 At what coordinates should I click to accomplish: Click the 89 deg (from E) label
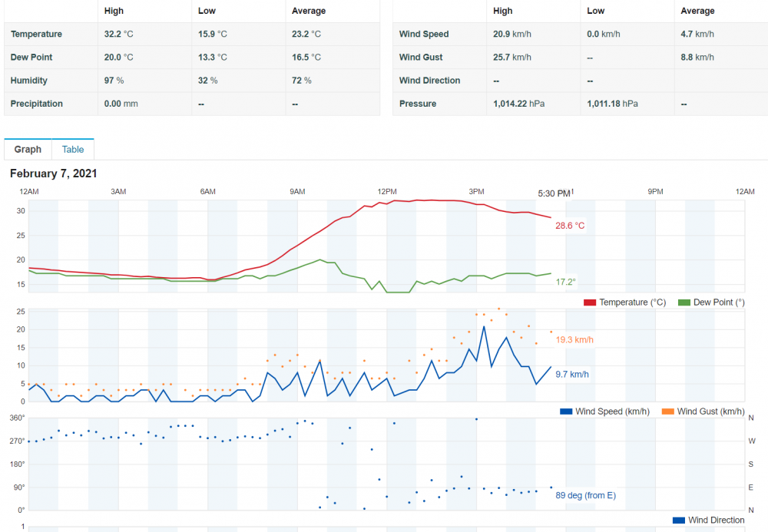point(585,496)
